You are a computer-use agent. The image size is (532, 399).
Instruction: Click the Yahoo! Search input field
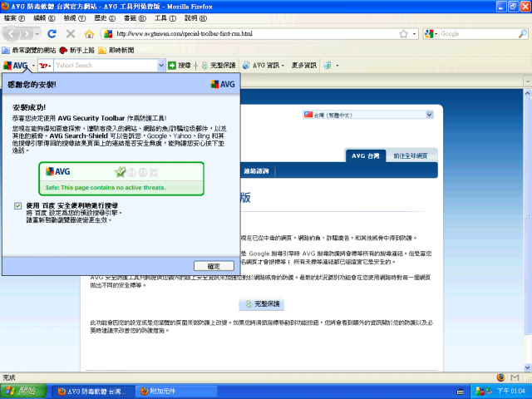point(106,66)
